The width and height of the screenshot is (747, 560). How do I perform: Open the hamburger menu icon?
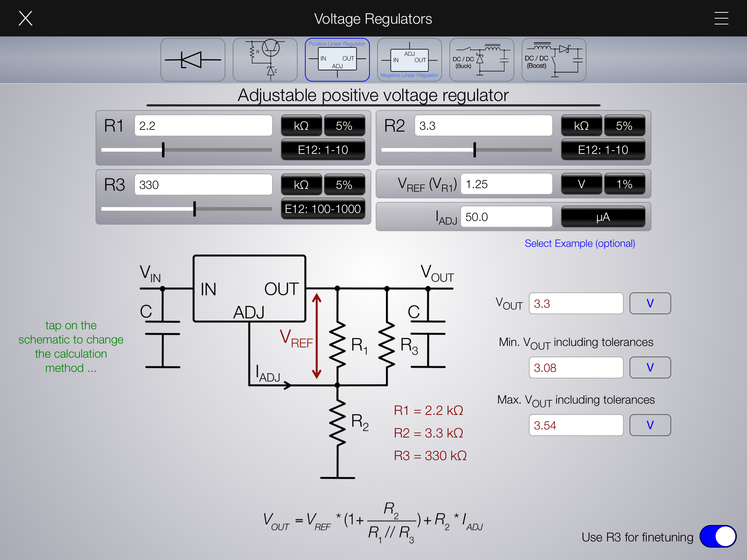coord(721,18)
